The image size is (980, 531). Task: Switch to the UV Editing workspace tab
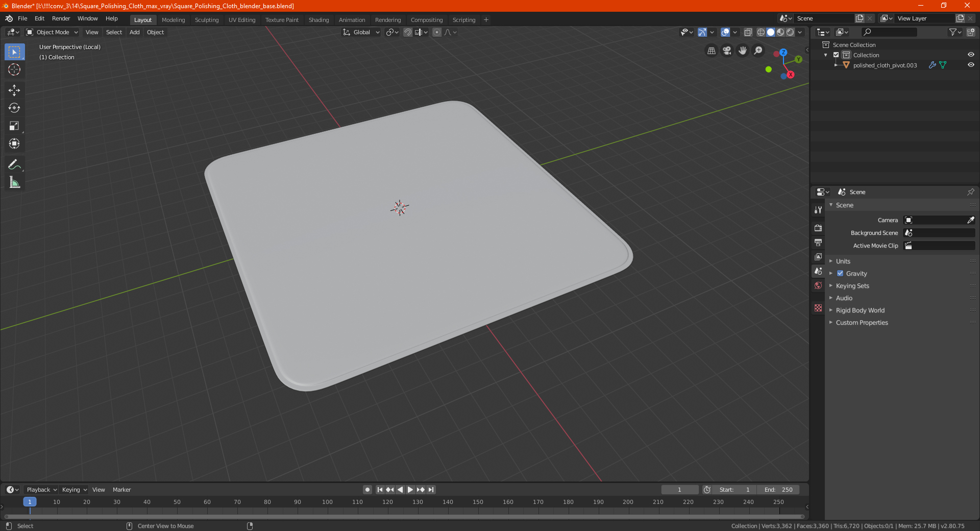point(241,20)
